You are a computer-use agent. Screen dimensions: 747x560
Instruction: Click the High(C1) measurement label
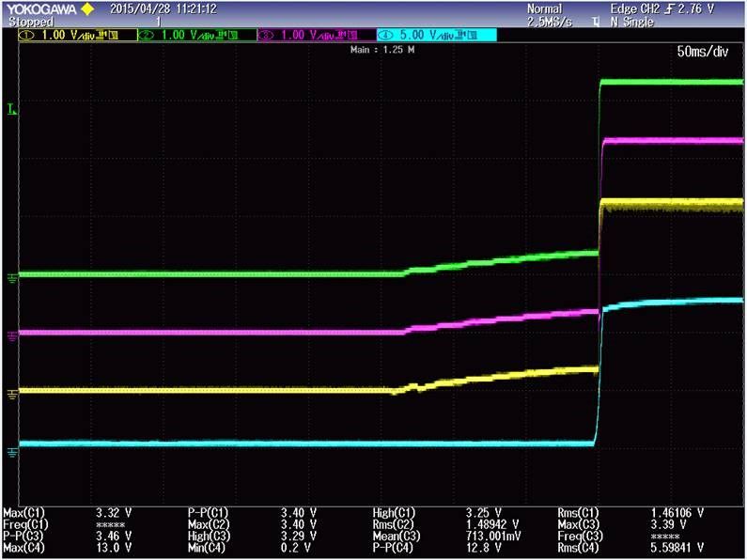point(394,513)
